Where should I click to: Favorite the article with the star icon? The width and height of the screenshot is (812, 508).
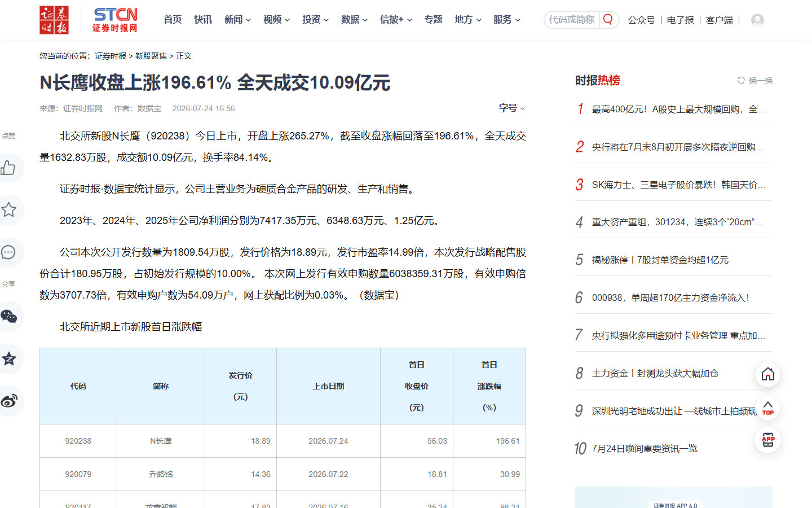tap(8, 210)
